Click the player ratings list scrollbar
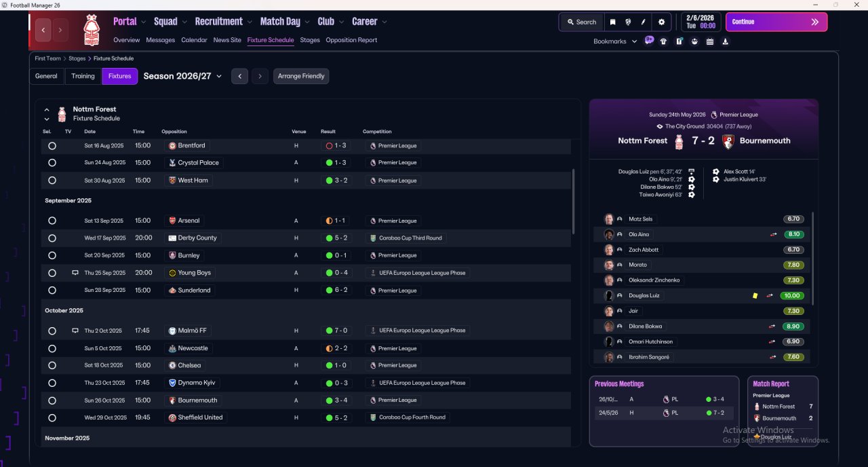868x467 pixels. click(x=812, y=258)
